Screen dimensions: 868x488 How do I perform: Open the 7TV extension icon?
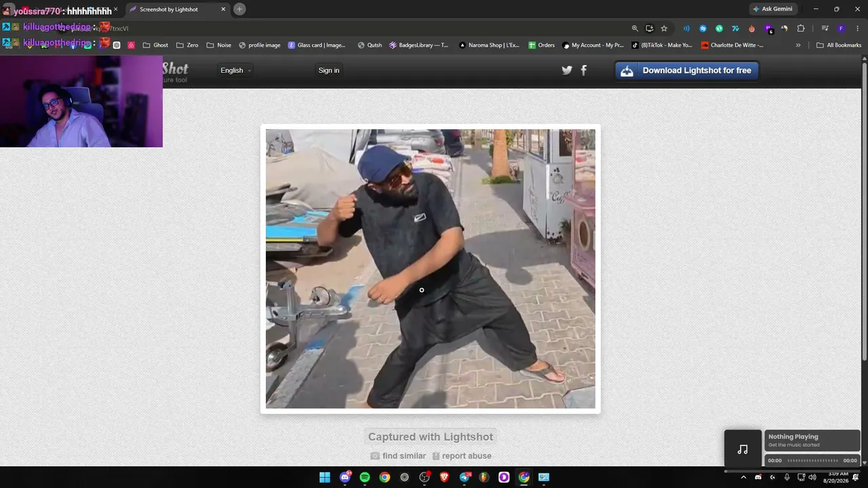(735, 28)
